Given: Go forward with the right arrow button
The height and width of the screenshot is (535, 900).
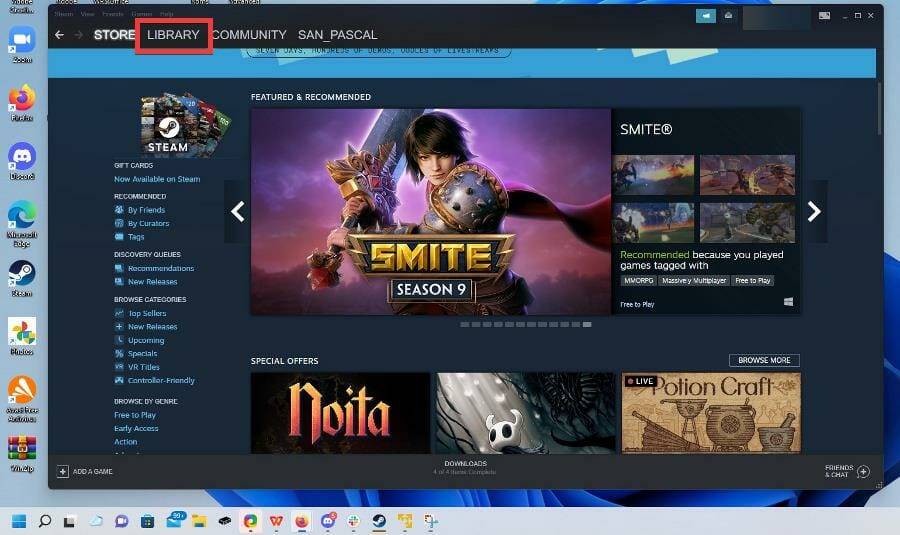Looking at the screenshot, I should [79, 35].
